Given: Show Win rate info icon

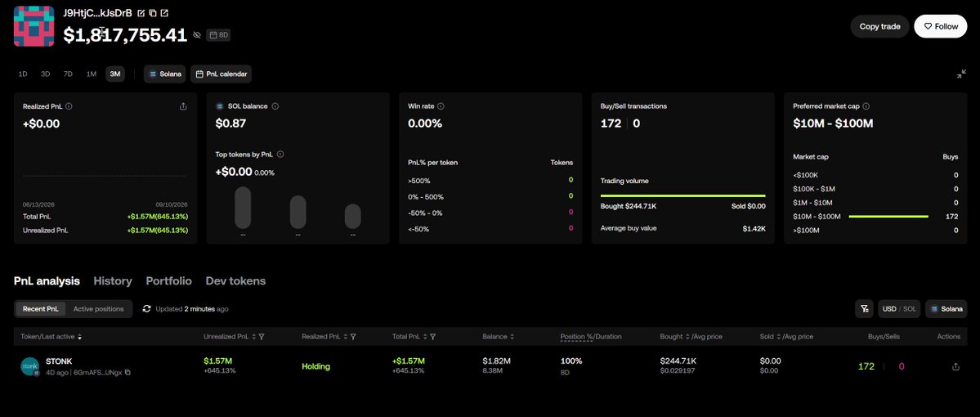Looking at the screenshot, I should [441, 106].
